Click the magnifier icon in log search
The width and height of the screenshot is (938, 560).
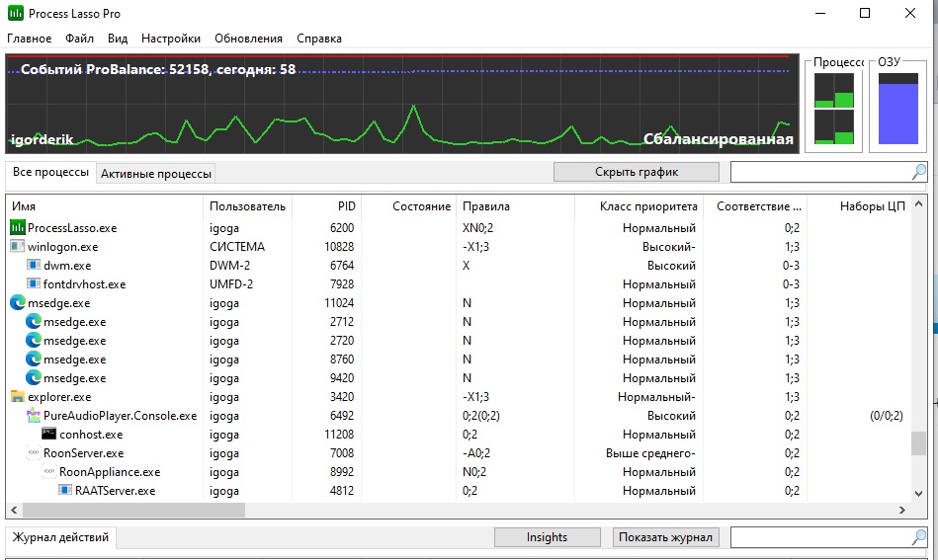click(x=919, y=537)
